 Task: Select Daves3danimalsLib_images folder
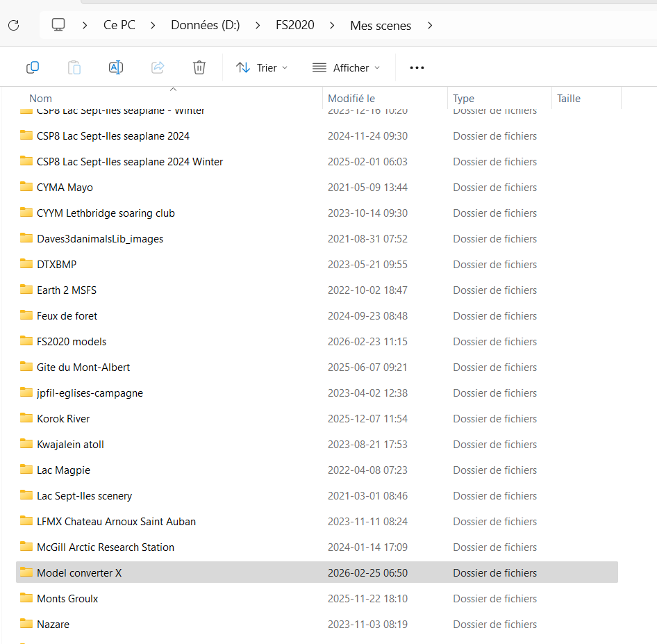317,239
